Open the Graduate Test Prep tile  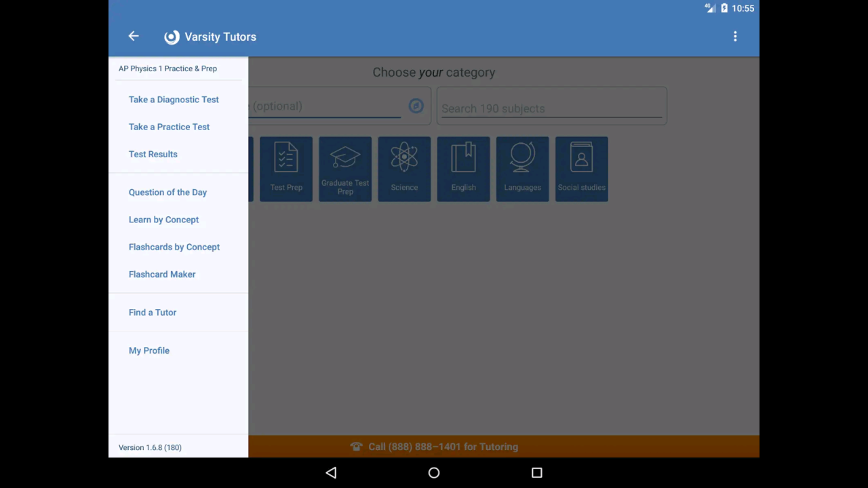345,169
